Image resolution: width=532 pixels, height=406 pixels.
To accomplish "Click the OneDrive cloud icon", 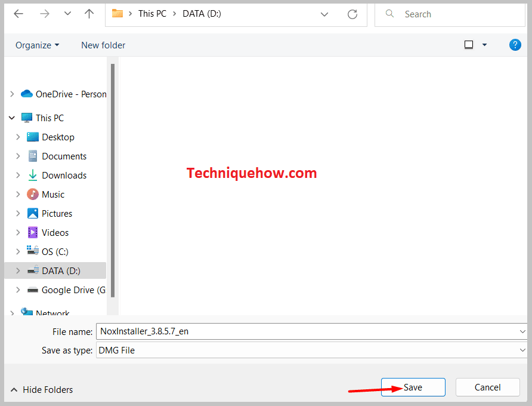I will tap(27, 93).
